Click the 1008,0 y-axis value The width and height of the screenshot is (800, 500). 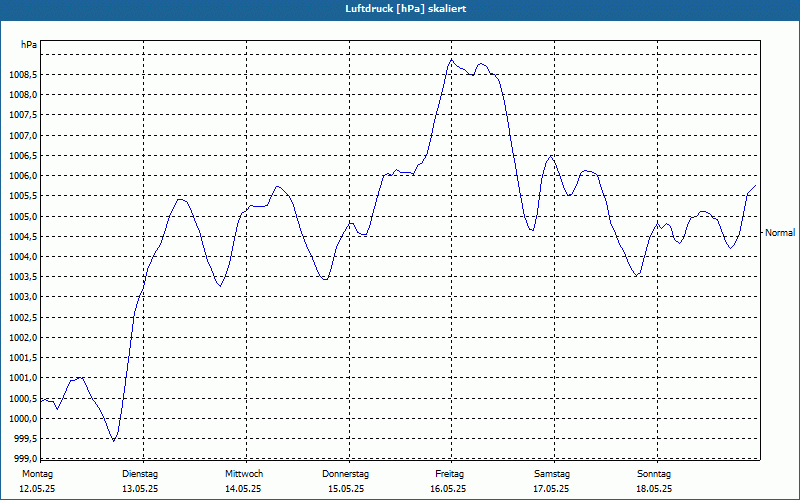click(x=23, y=95)
